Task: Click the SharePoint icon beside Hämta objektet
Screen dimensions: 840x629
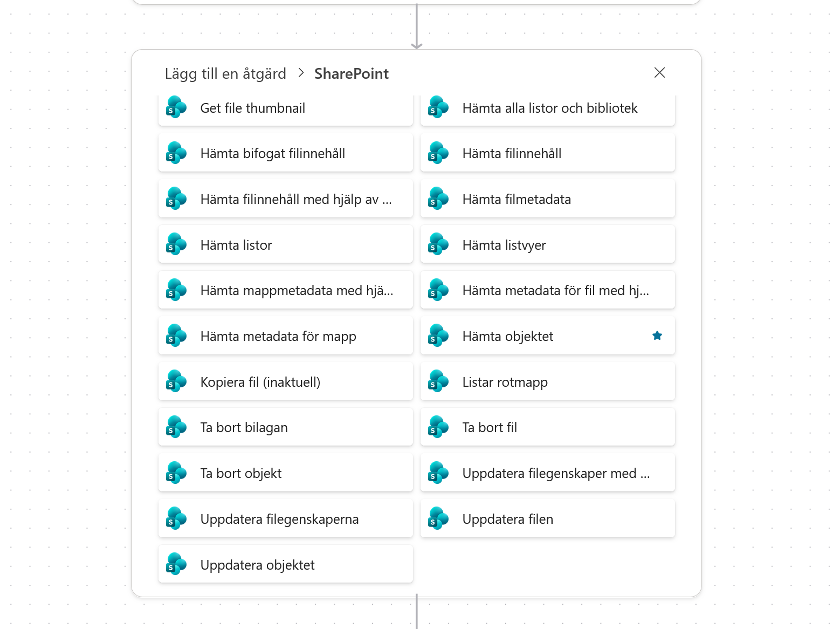Action: 438,336
